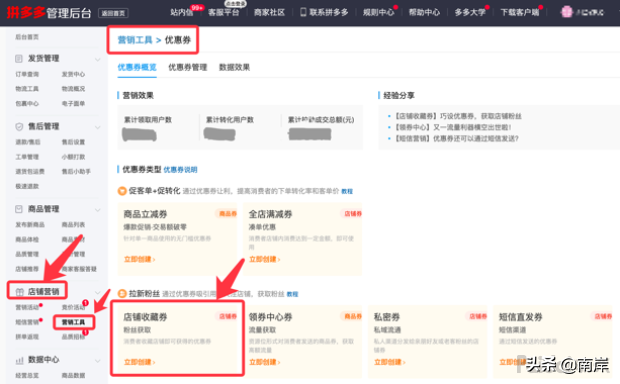This screenshot has width=620, height=384.
Task: Open 营销活动 in the sidebar
Action: pyautogui.click(x=27, y=308)
